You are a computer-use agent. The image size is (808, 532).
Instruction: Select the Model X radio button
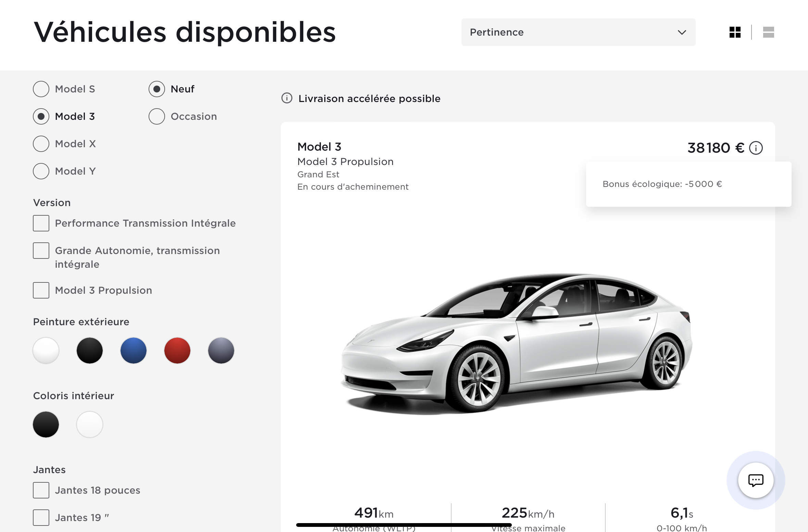coord(41,144)
